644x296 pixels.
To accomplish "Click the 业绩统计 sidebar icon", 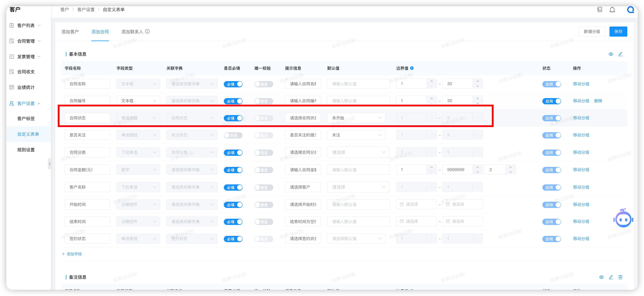I will point(12,87).
